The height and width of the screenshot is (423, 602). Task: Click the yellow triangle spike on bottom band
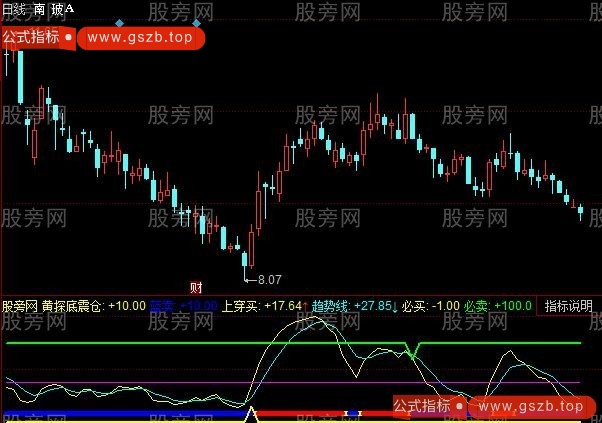click(253, 412)
